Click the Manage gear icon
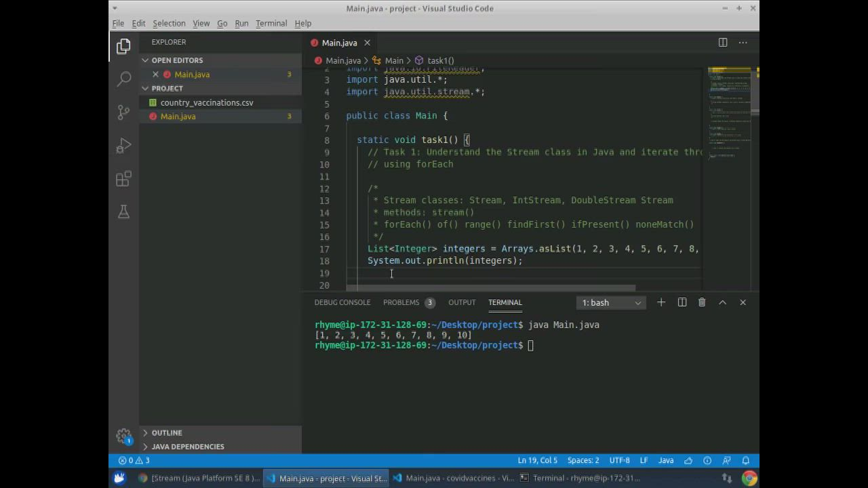868x488 pixels. pos(123,436)
